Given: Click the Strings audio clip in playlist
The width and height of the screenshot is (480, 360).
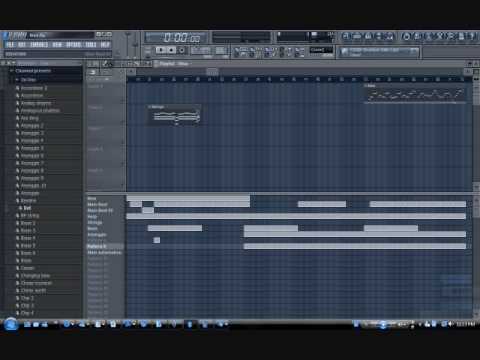Looking at the screenshot, I should pos(174,115).
